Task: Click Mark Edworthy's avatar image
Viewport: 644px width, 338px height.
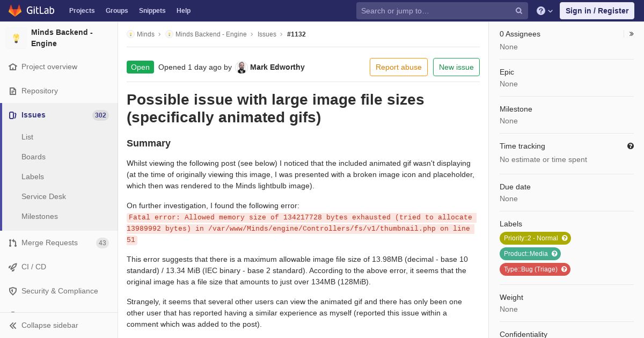Action: pos(241,68)
